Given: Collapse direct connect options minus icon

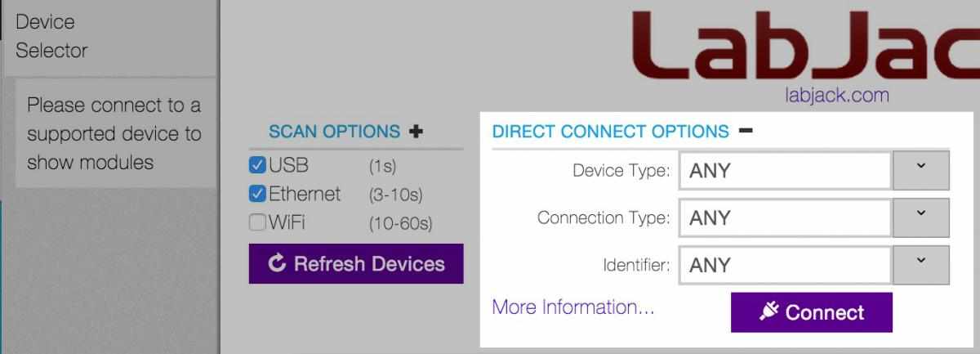Looking at the screenshot, I should click(745, 131).
